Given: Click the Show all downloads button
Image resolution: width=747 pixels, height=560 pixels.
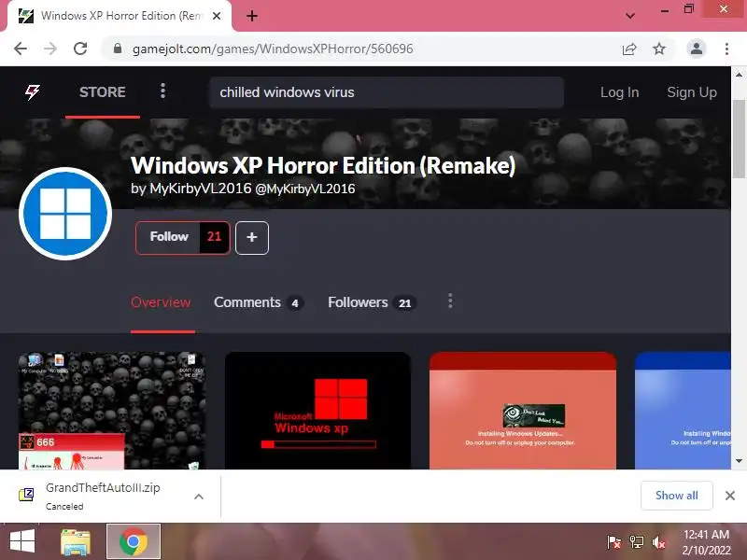Looking at the screenshot, I should [676, 496].
